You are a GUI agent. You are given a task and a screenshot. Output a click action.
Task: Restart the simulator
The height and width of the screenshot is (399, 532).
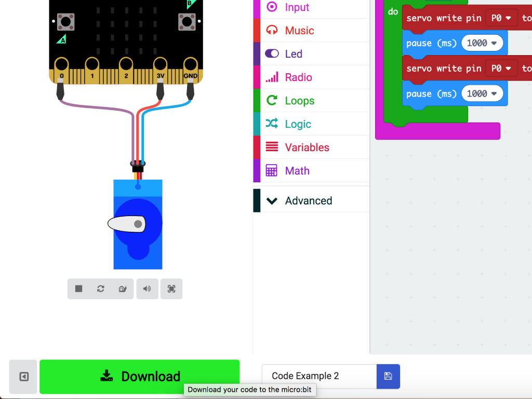tap(101, 289)
